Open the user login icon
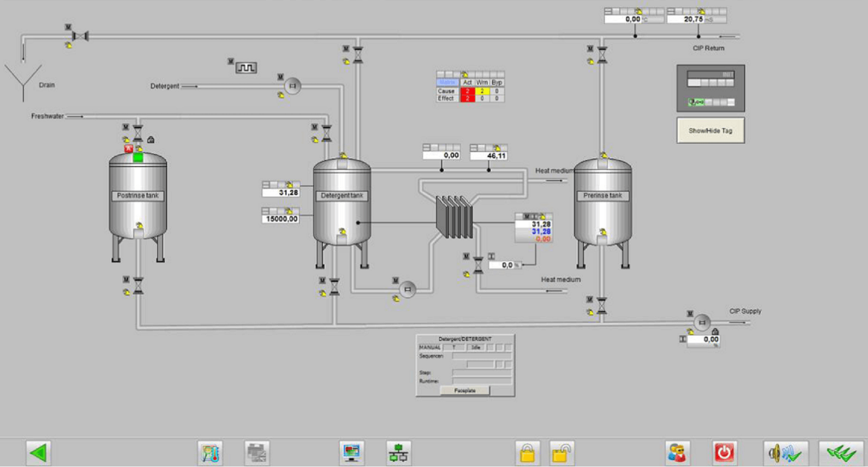868x467 pixels. click(x=677, y=453)
